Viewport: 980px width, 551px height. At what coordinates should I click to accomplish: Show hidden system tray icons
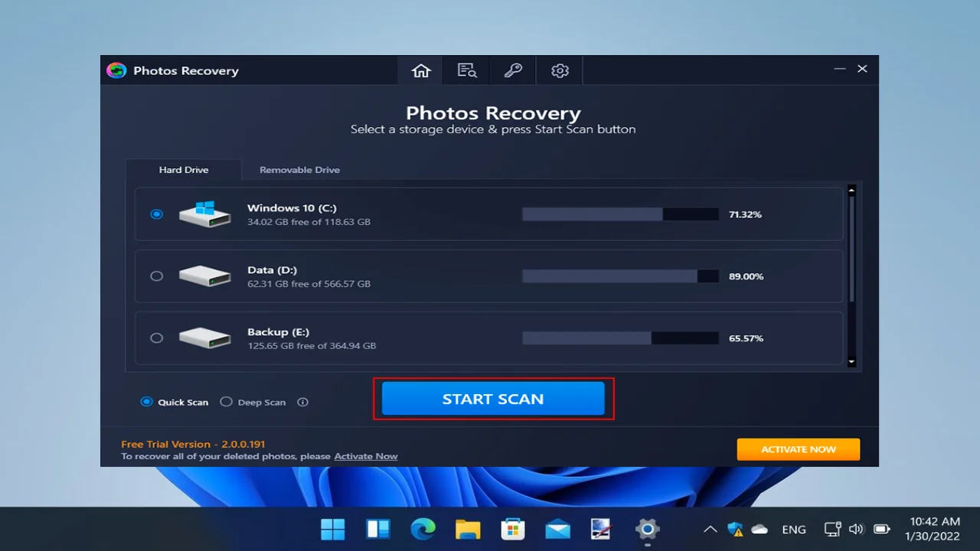[x=710, y=529]
